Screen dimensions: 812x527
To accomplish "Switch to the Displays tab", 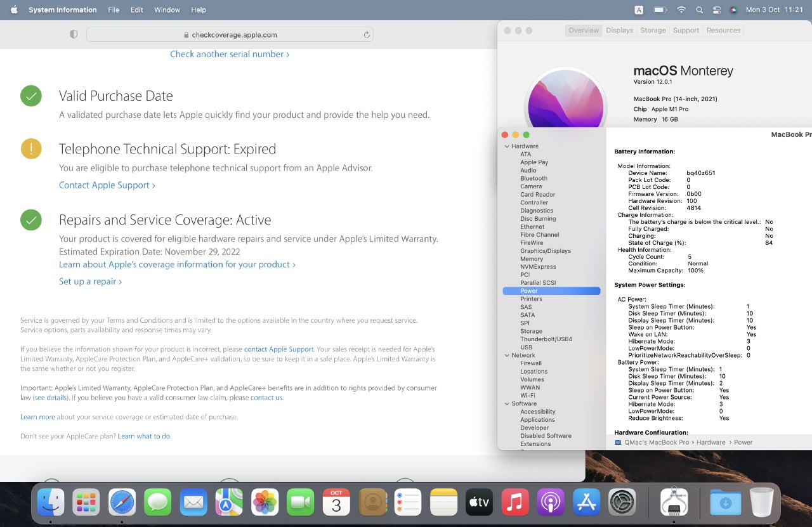I will click(619, 30).
